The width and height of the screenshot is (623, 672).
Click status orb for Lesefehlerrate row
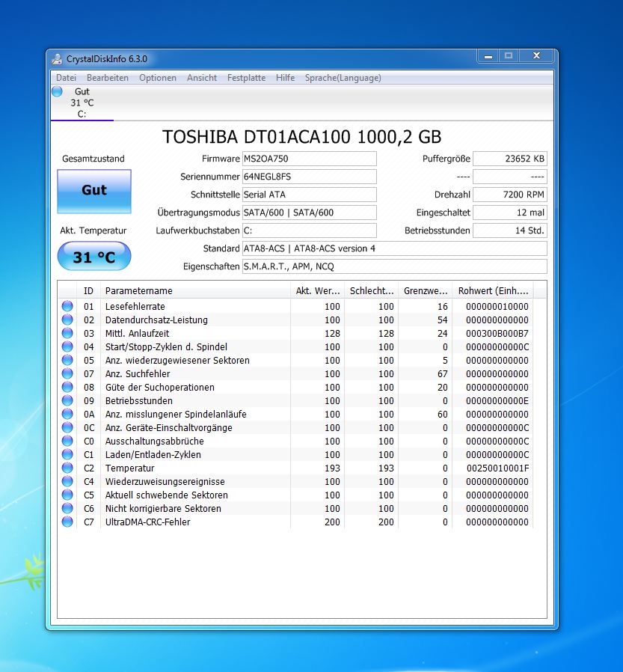click(x=67, y=306)
